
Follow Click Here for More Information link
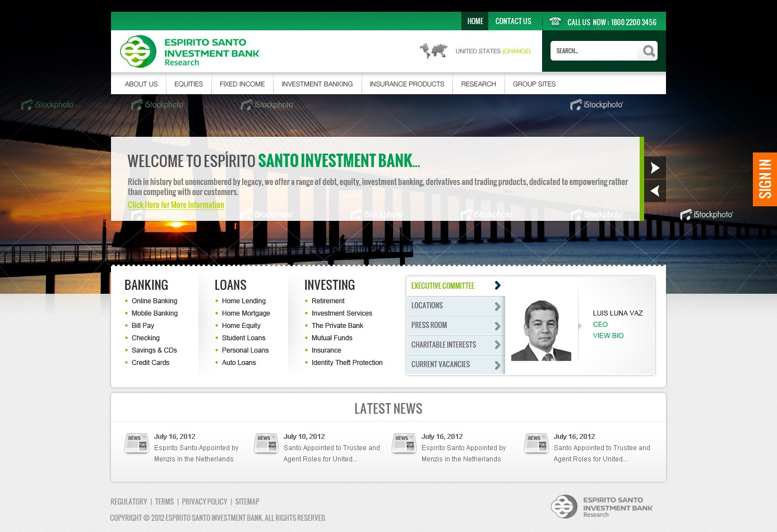[176, 205]
